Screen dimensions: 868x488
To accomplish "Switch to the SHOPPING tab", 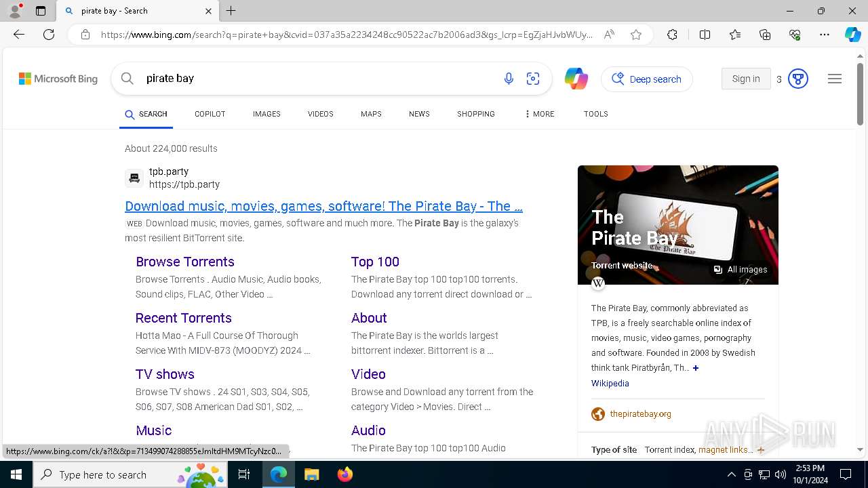I will [x=476, y=114].
